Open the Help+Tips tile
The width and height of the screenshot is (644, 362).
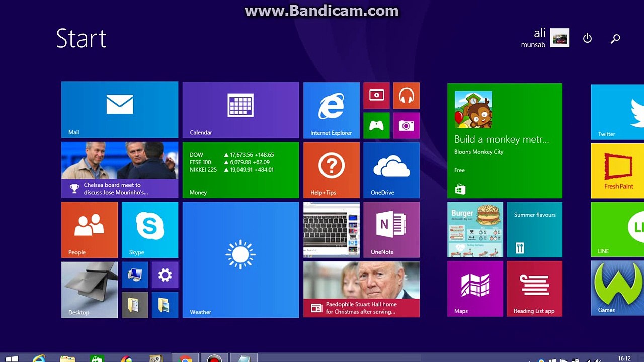point(332,170)
